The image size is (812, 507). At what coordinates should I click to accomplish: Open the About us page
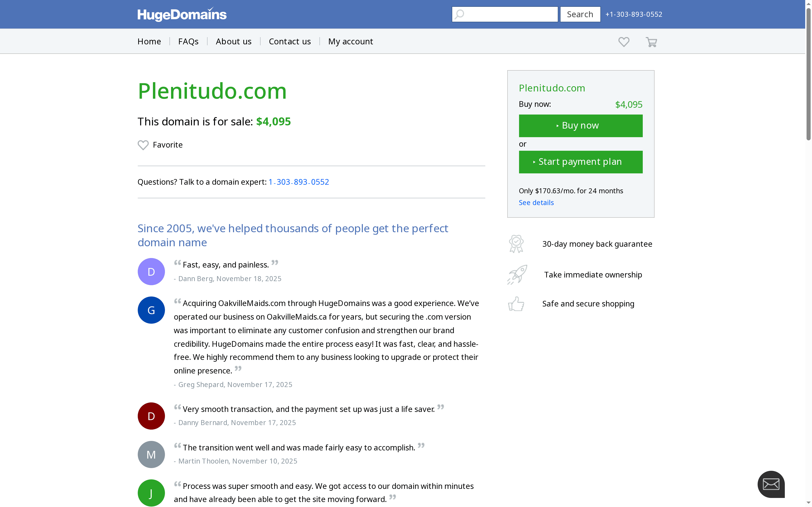point(234,41)
